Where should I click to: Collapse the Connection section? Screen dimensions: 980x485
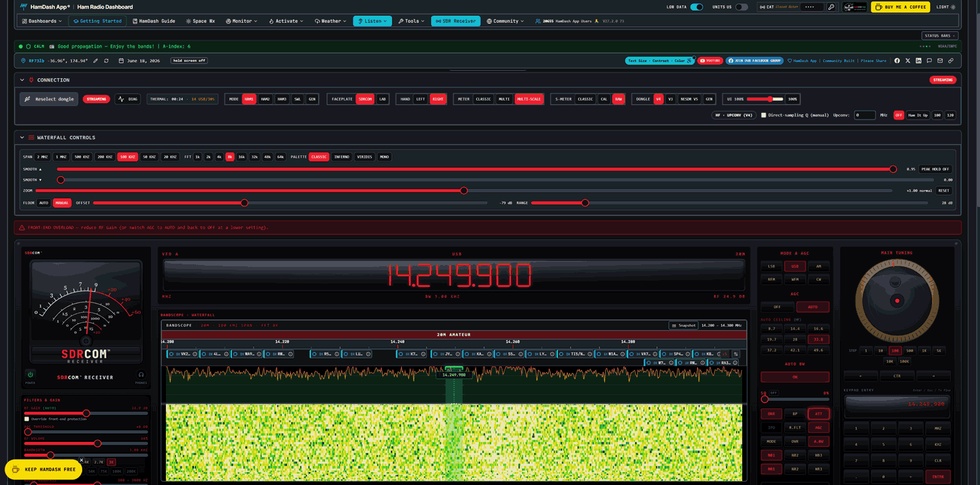pos(22,80)
